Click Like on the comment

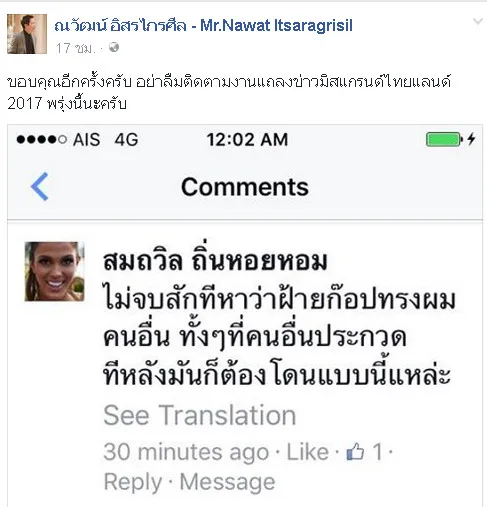pos(308,452)
